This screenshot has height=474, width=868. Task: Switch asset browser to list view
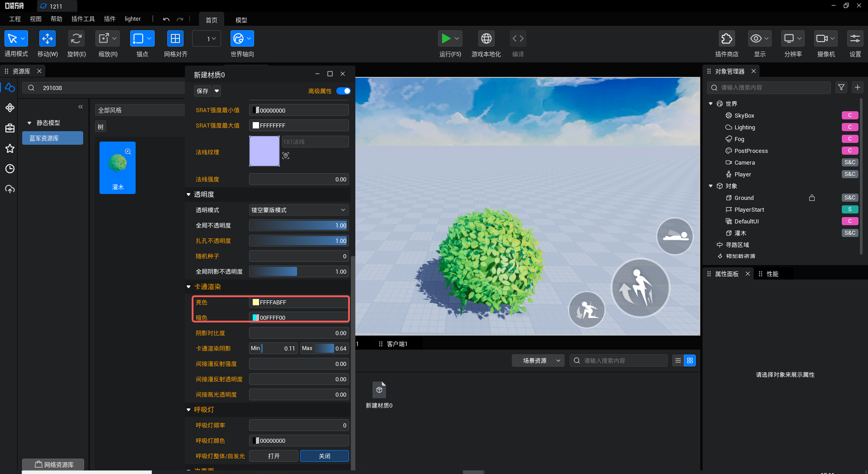(x=678, y=360)
